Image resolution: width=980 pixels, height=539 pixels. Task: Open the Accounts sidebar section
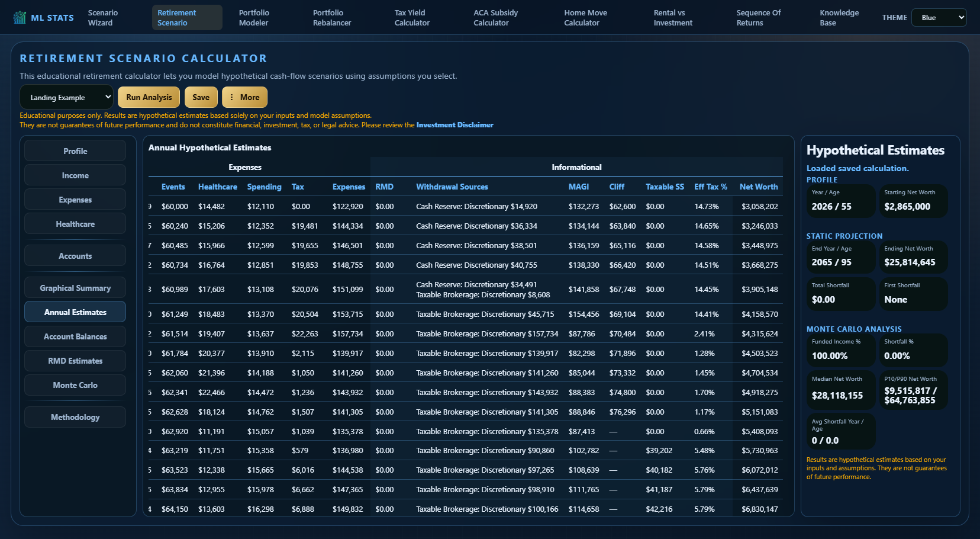coord(75,256)
